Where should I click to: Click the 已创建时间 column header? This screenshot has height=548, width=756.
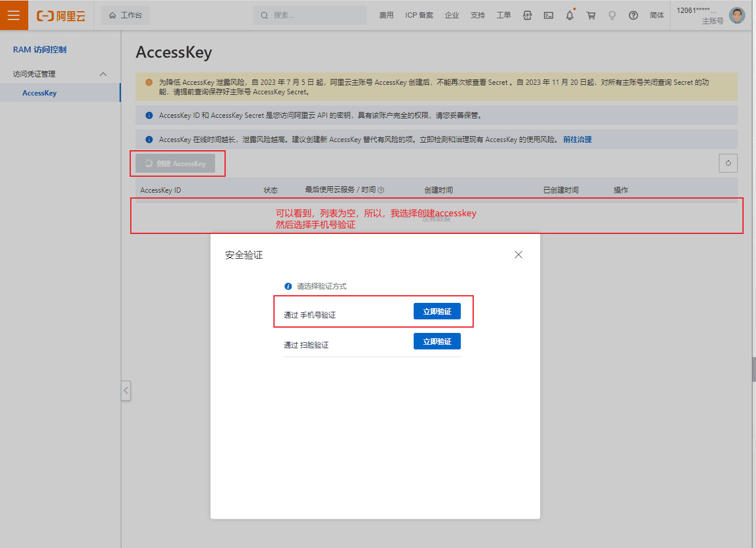click(561, 190)
